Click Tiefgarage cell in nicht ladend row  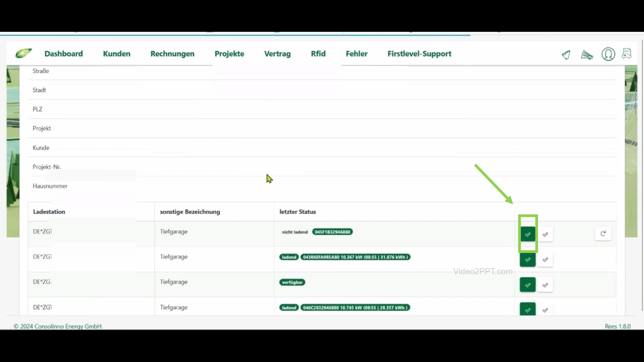(x=174, y=232)
